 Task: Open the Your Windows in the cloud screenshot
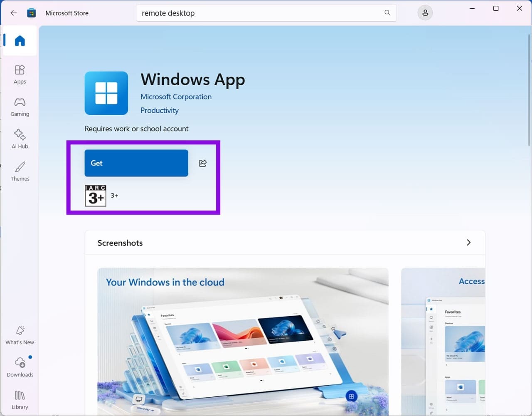pyautogui.click(x=243, y=342)
